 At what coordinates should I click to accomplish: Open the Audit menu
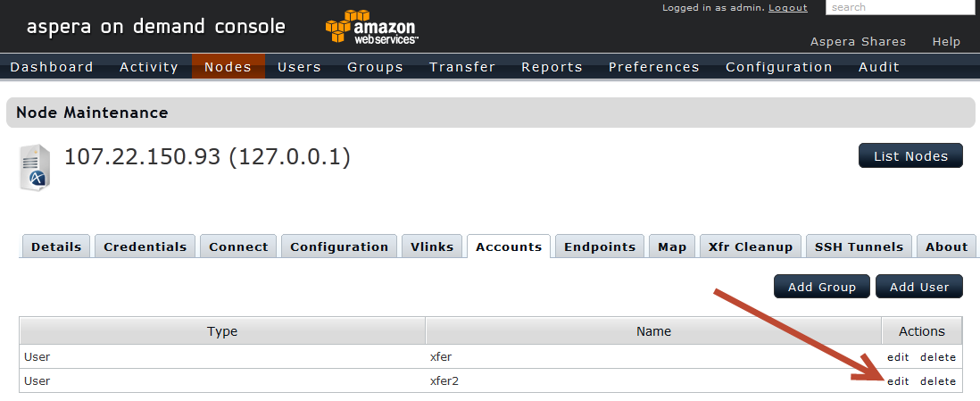click(879, 67)
